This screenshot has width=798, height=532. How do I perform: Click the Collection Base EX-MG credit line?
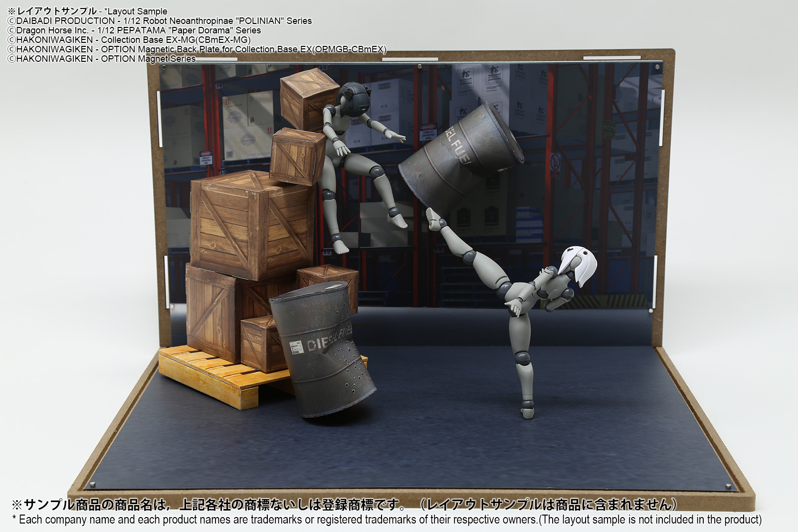tap(129, 39)
